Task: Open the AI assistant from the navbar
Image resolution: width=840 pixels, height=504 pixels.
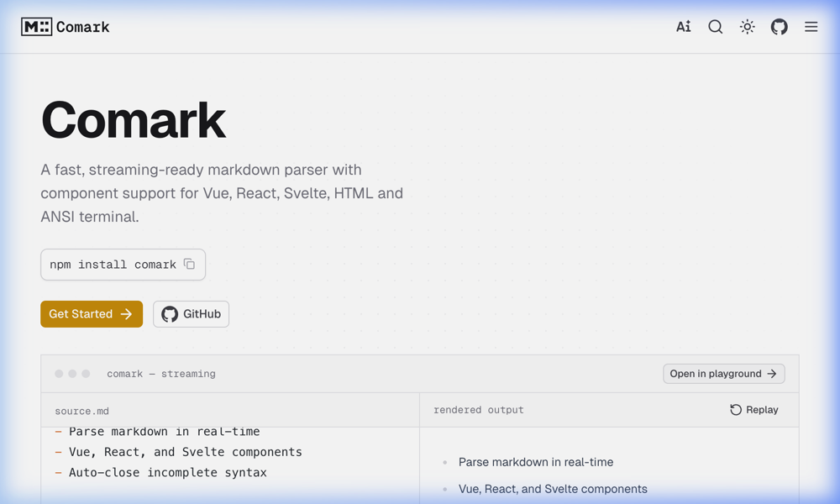Action: point(683,26)
